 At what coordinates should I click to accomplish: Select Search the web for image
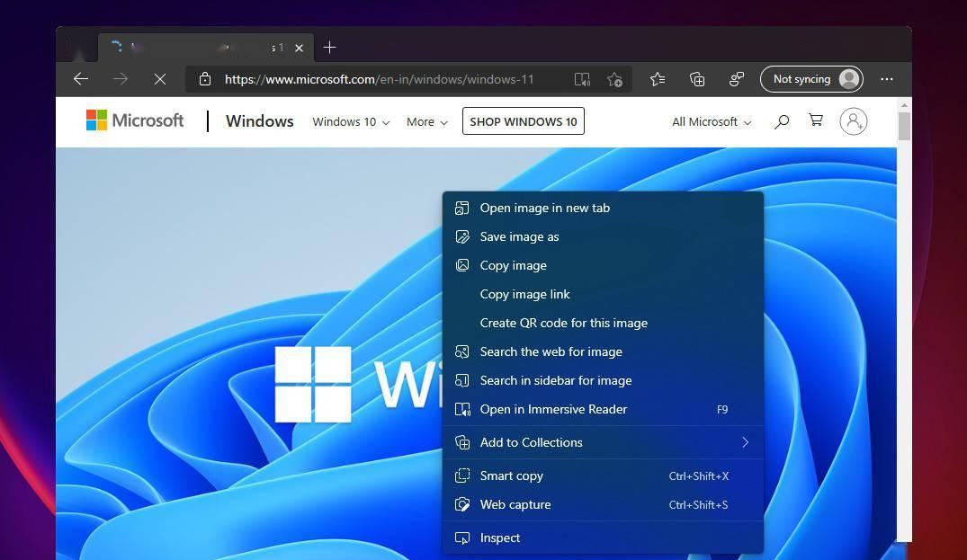pos(603,351)
